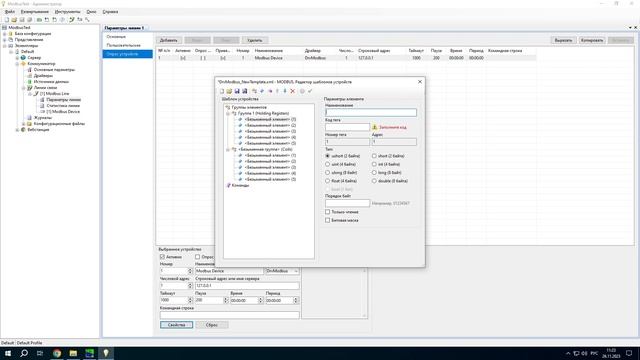Click the New icon in the main toolbar
This screenshot has width=640, height=360.
pos(7,20)
